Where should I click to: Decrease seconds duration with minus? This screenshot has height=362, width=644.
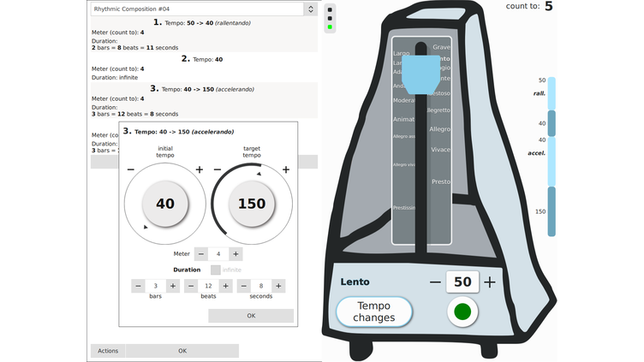[244, 286]
